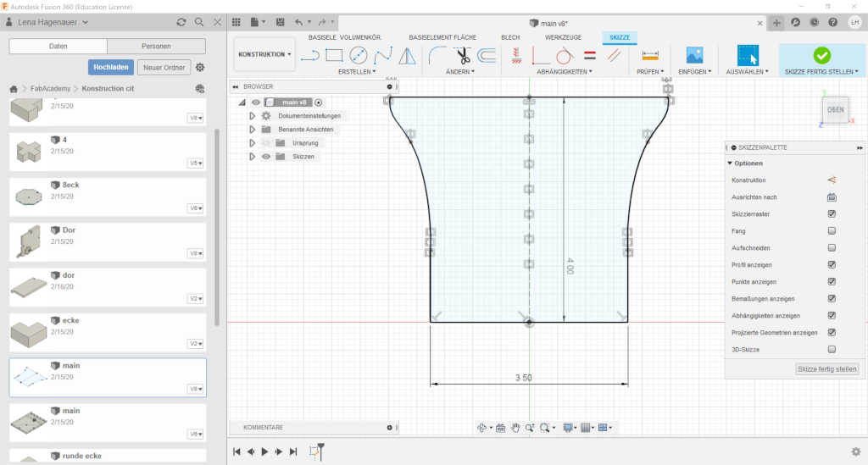The height and width of the screenshot is (465, 868).
Task: Check the 3D-Skizze option
Action: tap(832, 349)
